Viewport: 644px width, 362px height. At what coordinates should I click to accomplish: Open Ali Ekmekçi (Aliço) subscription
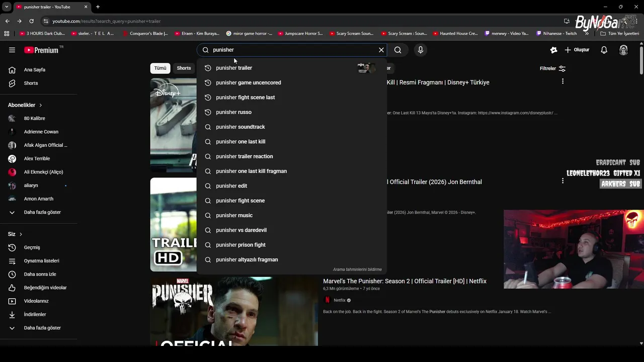click(38, 172)
